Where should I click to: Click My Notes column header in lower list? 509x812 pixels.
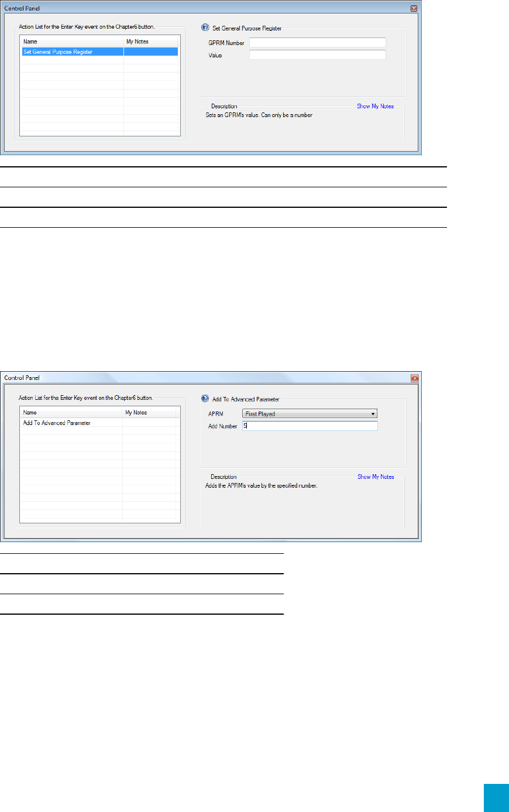coord(150,413)
